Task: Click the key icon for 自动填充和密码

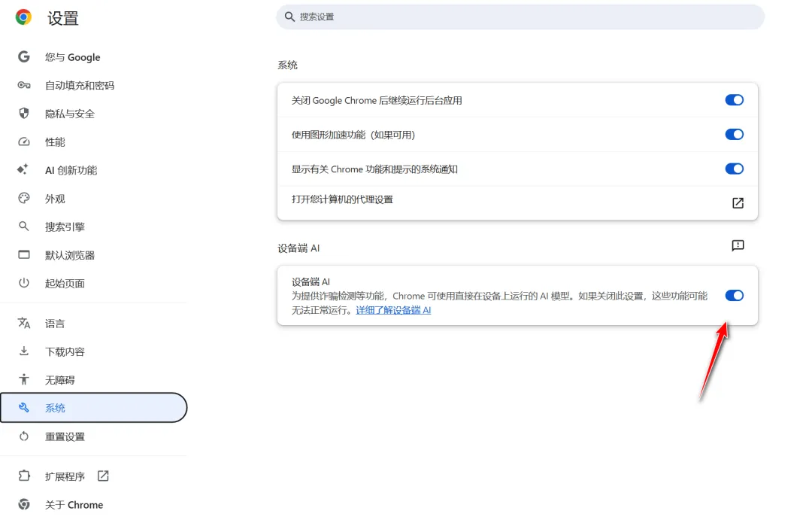Action: (24, 85)
